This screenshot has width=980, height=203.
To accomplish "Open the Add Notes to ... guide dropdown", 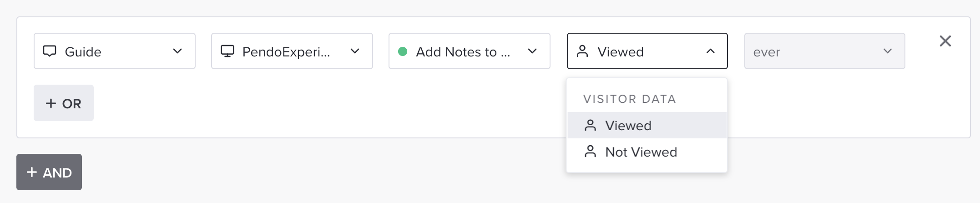I will tap(470, 51).
